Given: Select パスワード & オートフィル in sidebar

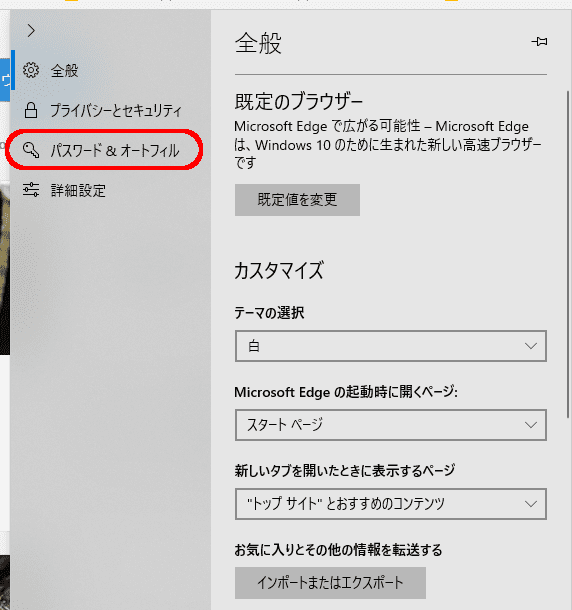Looking at the screenshot, I should click(110, 150).
